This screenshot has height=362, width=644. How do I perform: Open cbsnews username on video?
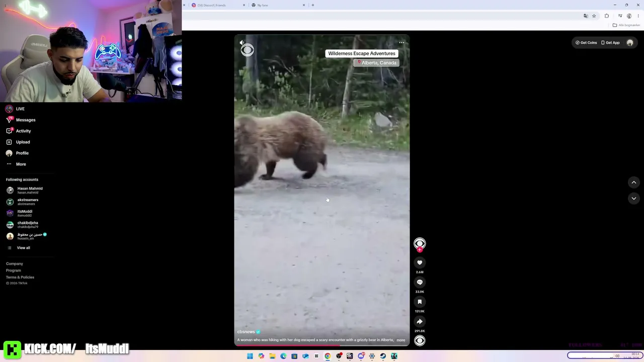(246, 332)
